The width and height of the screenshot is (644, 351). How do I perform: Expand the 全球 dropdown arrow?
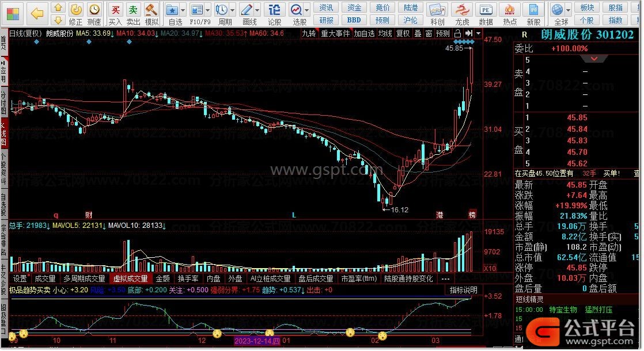click(569, 10)
